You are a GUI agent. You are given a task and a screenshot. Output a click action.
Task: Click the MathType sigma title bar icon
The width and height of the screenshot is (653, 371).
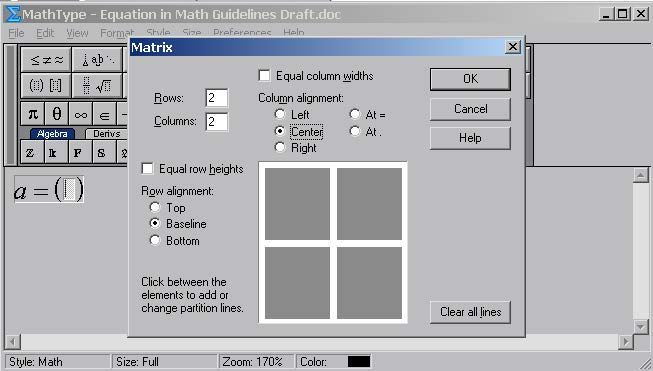coord(13,14)
